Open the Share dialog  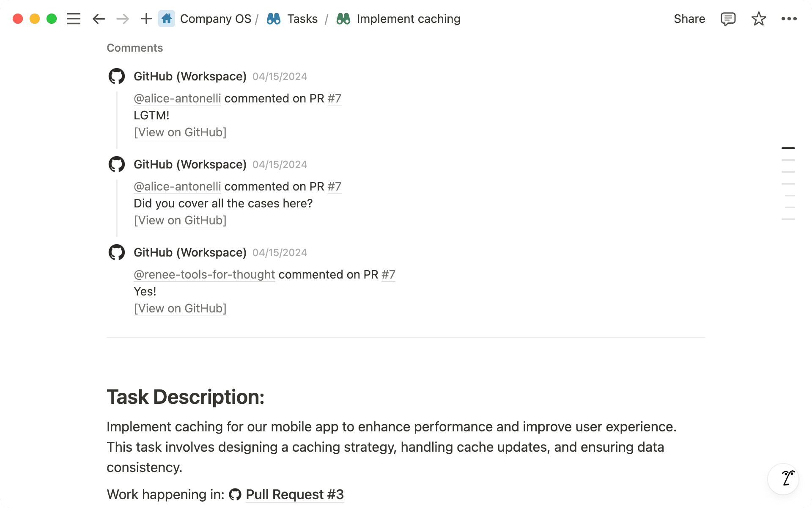click(x=689, y=19)
